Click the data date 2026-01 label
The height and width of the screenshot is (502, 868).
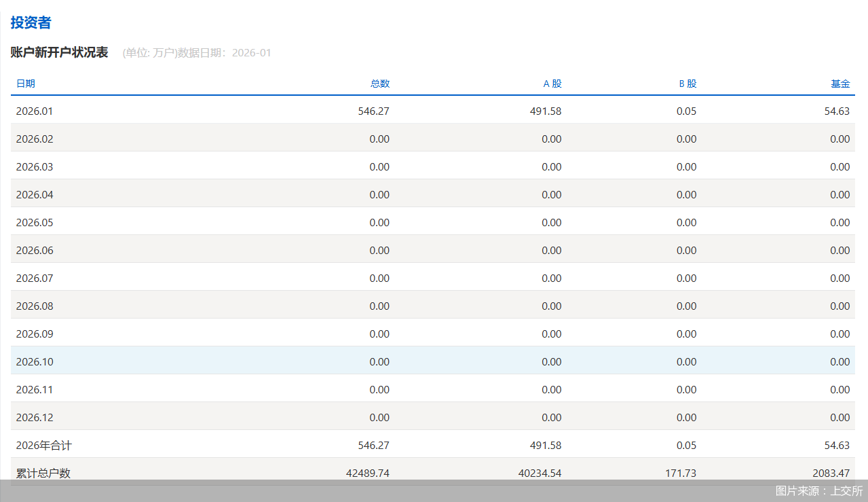point(252,53)
